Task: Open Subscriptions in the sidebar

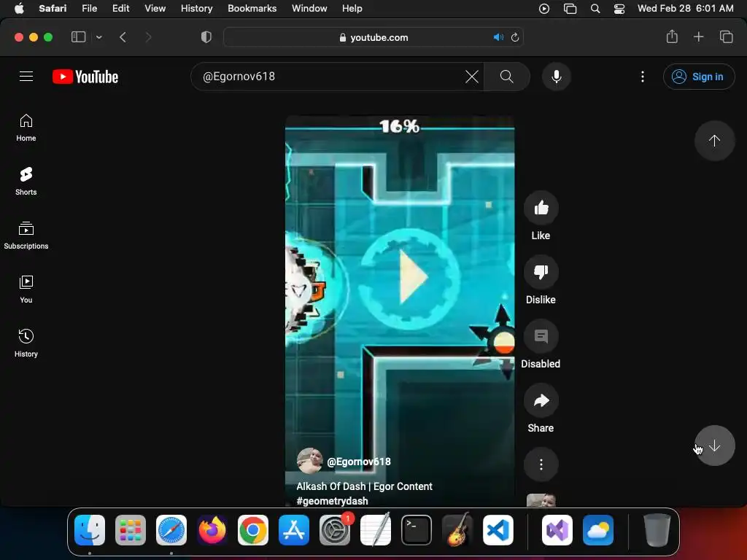Action: (x=26, y=236)
